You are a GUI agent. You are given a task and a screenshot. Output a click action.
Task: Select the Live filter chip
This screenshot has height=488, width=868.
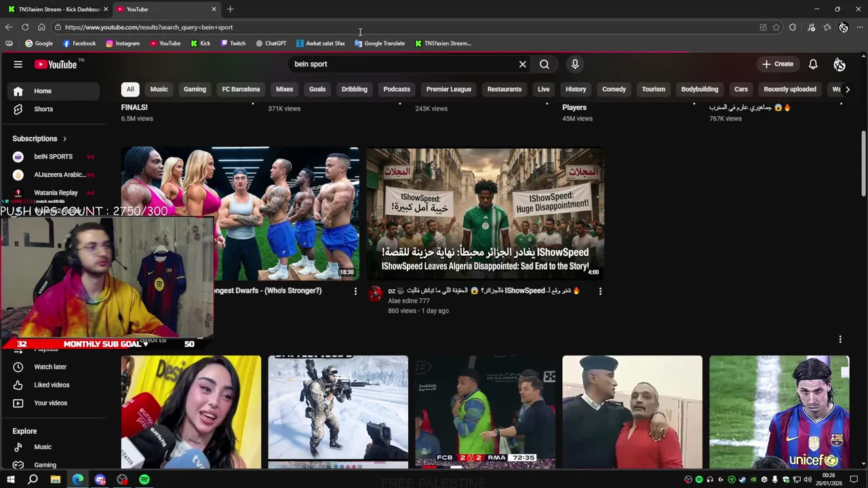tap(544, 89)
